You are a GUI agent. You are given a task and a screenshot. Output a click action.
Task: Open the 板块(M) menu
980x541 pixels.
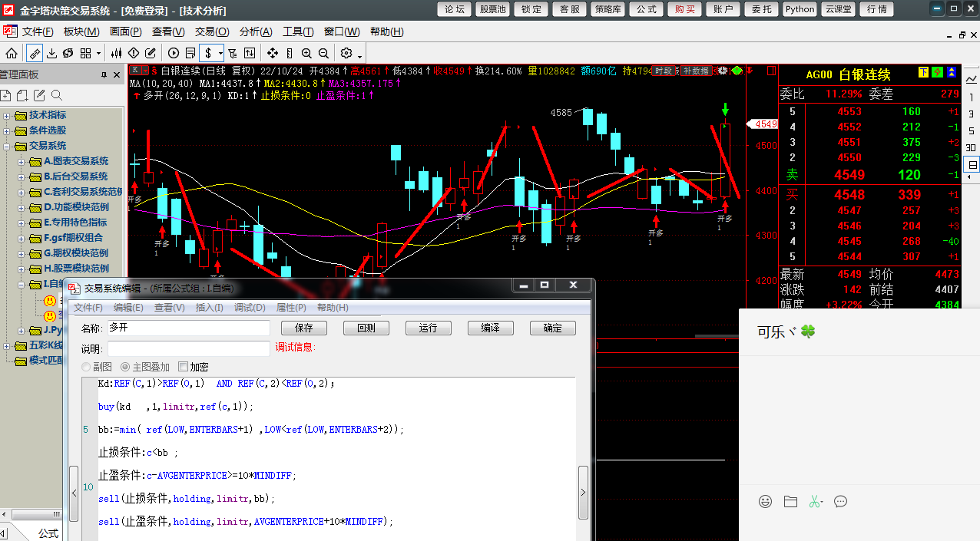81,31
